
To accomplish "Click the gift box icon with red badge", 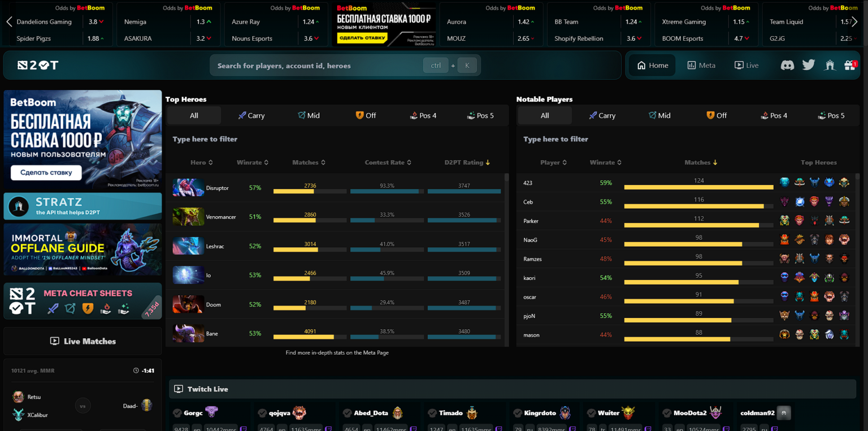I will click(x=850, y=65).
